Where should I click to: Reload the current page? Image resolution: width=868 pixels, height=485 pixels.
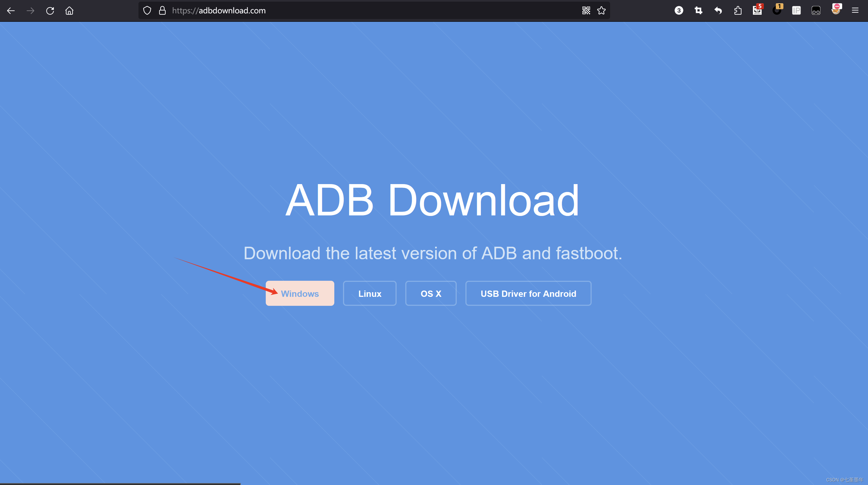point(50,11)
